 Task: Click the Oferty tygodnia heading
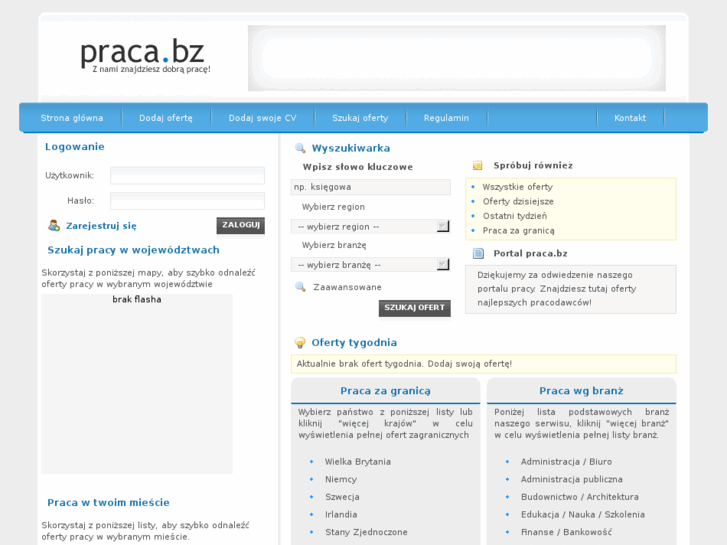pyautogui.click(x=354, y=343)
